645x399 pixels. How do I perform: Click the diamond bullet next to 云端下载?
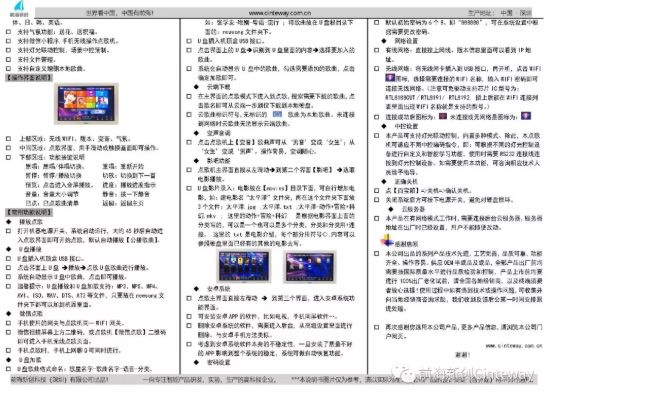pyautogui.click(x=197, y=87)
